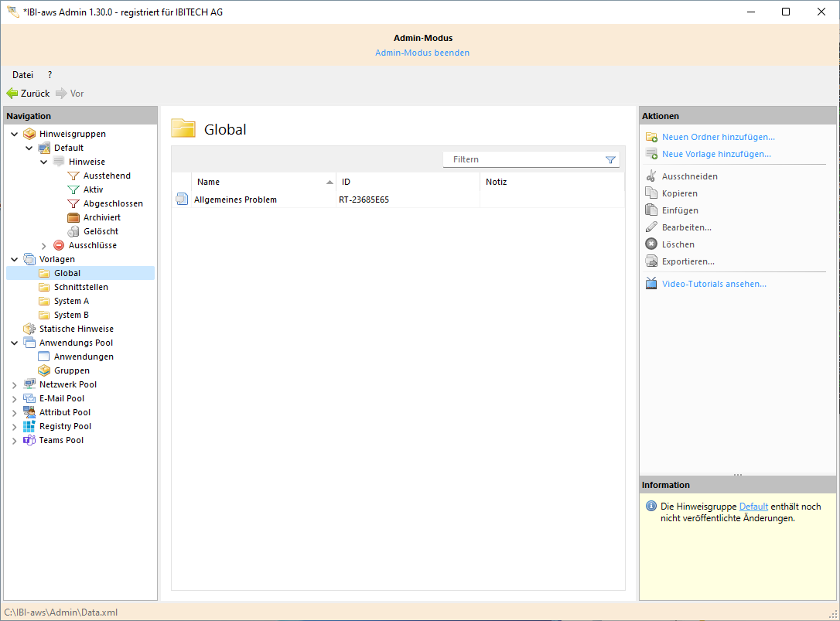Screen dimensions: 840x621
Task: Collapse the Anwendungs Pool node
Action: (15, 343)
